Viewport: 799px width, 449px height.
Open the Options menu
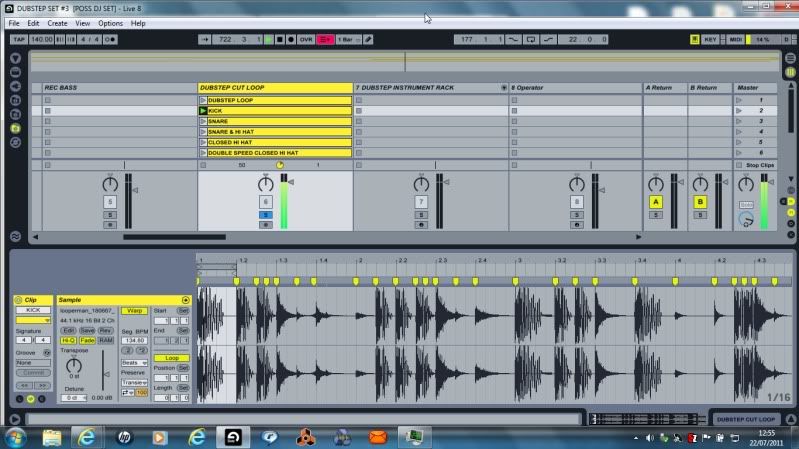[110, 22]
